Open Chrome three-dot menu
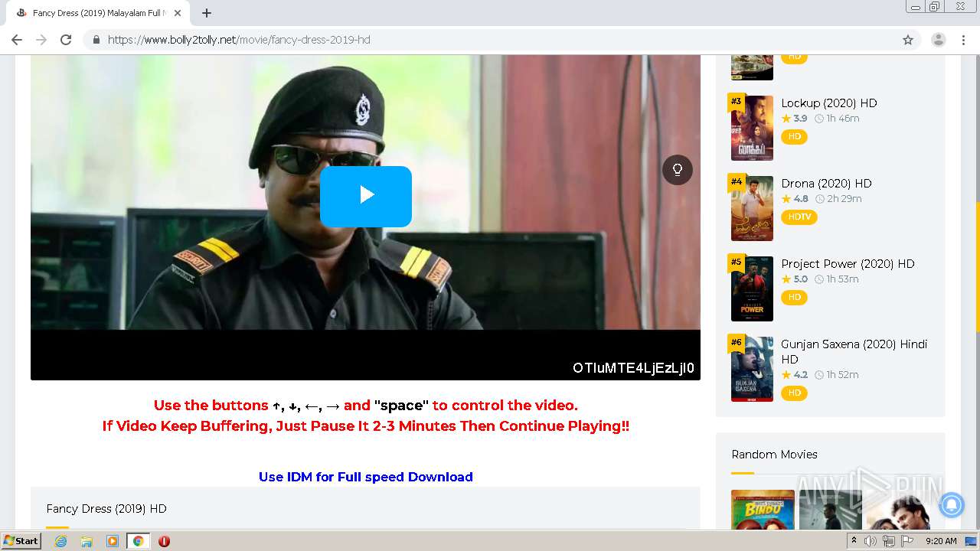The width and height of the screenshot is (980, 551). 963,40
